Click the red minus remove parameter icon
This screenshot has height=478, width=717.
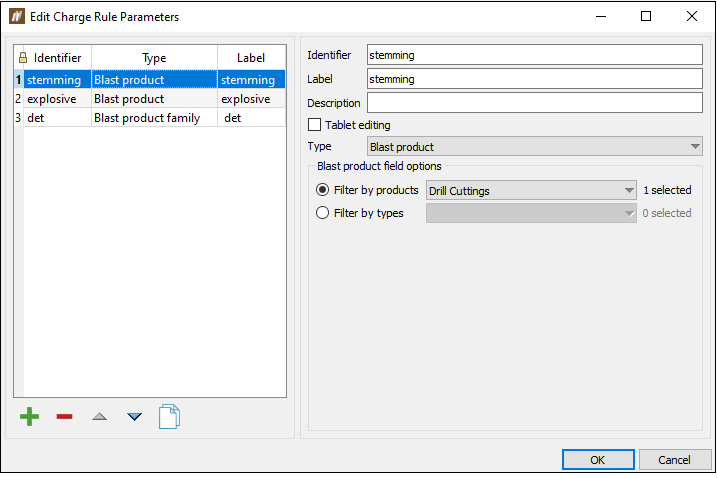coord(64,416)
